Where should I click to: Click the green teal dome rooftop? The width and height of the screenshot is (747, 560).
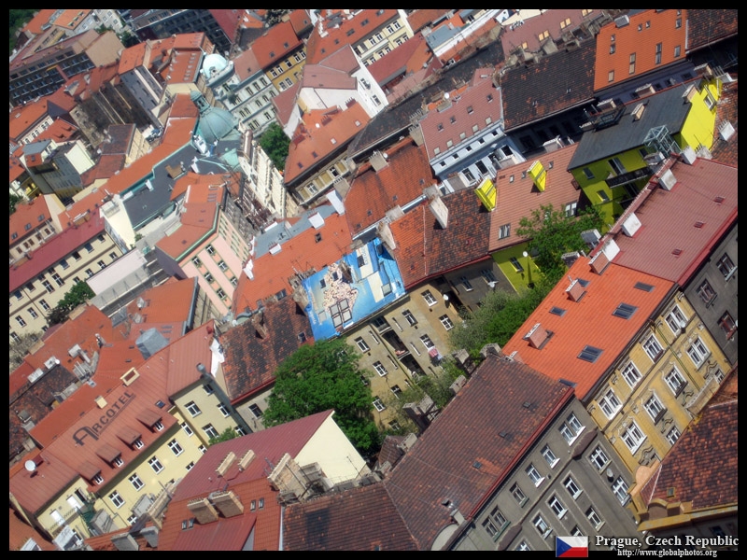(218, 123)
